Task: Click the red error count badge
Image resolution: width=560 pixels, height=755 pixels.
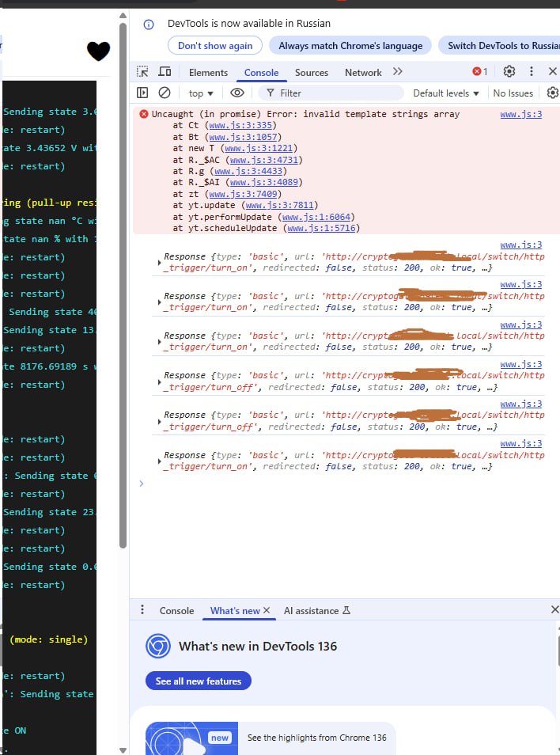Action: pos(479,72)
